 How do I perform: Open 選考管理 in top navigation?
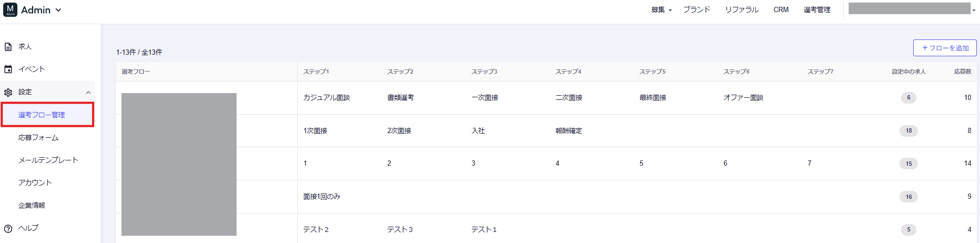pyautogui.click(x=817, y=10)
